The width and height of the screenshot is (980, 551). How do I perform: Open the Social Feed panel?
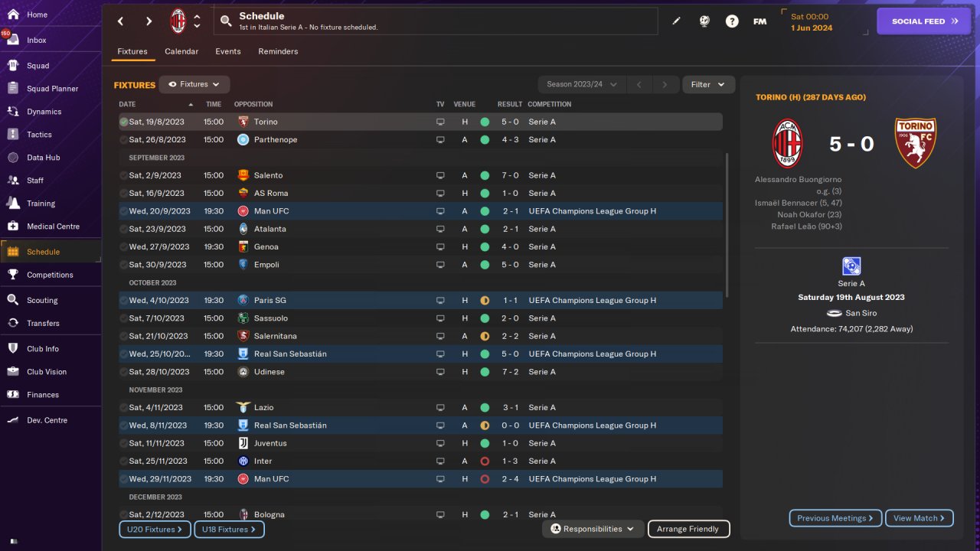pos(924,21)
